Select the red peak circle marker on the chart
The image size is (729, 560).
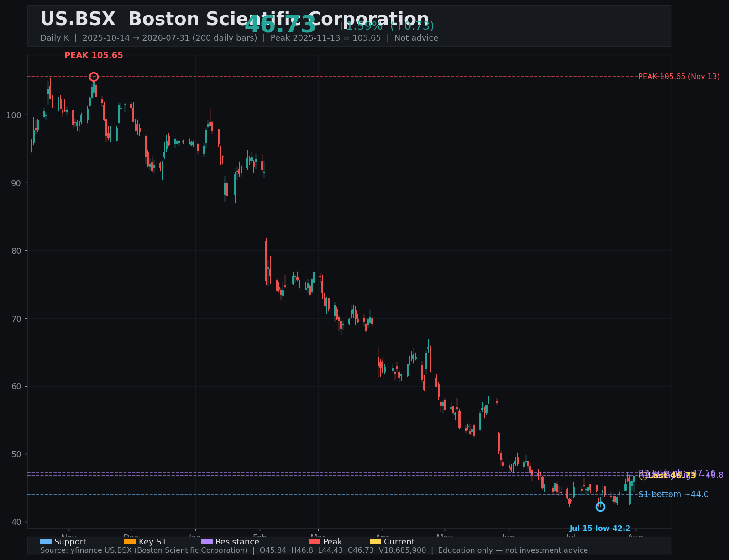(x=94, y=77)
